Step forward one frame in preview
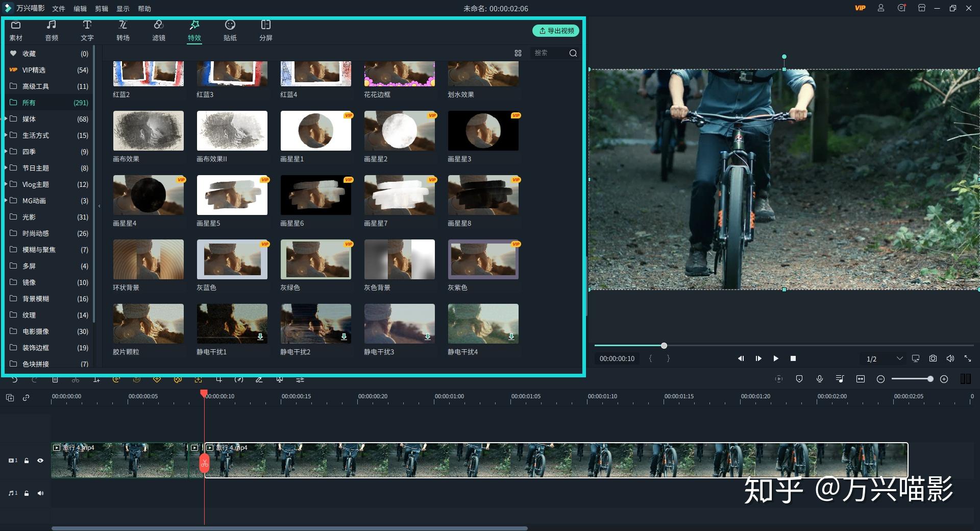The width and height of the screenshot is (980, 531). 758,358
